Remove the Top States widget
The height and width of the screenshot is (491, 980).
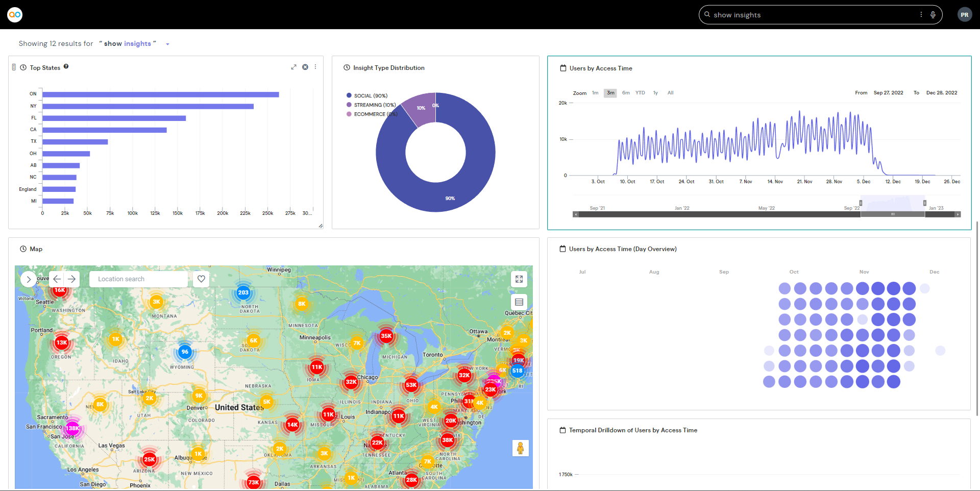pyautogui.click(x=305, y=67)
